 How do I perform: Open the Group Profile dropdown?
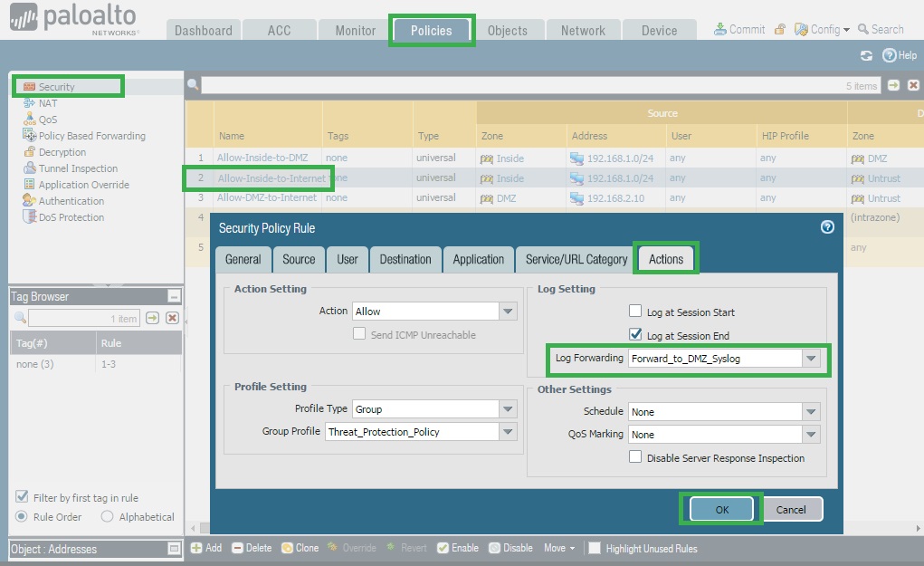[x=507, y=432]
